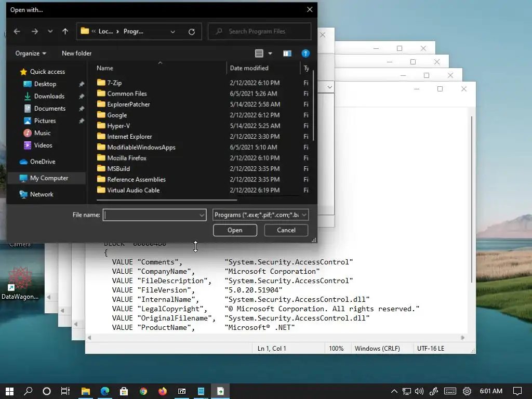Image resolution: width=532 pixels, height=399 pixels.
Task: Sort files by Name column
Action: click(105, 68)
